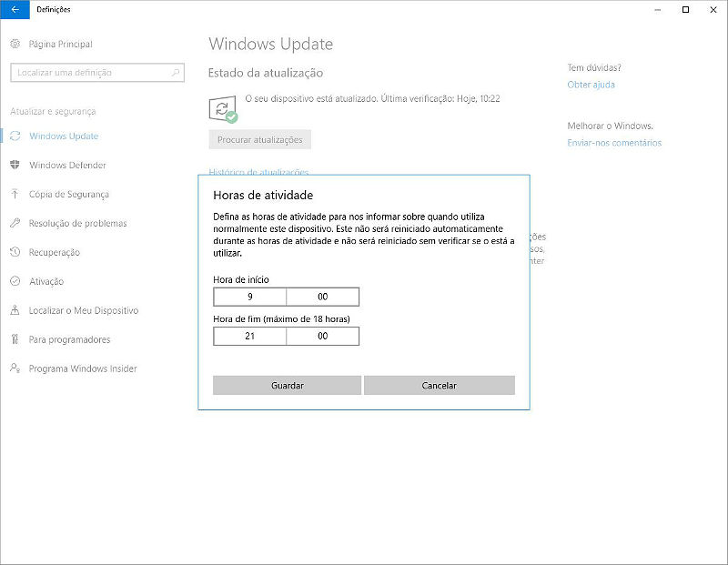
Task: Click the Resolução de problemas wrench icon
Action: (x=15, y=223)
